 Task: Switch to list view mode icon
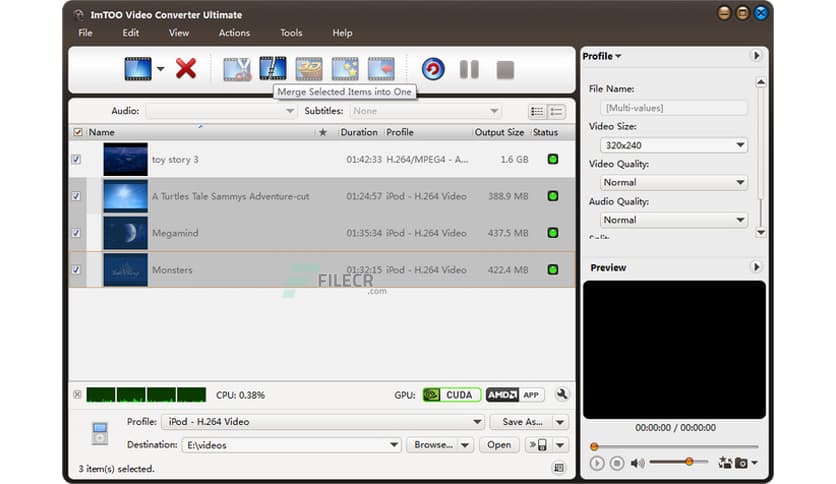(x=537, y=111)
